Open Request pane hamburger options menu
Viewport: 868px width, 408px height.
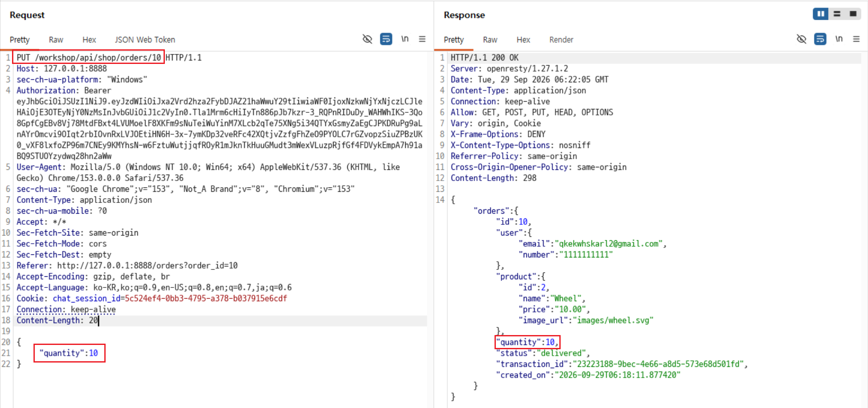(422, 39)
